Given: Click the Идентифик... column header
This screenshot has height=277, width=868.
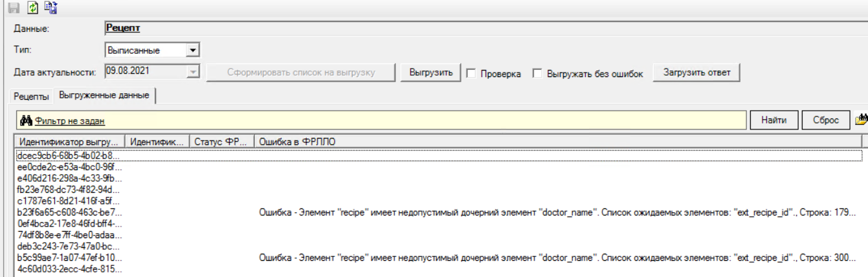Looking at the screenshot, I should [157, 141].
